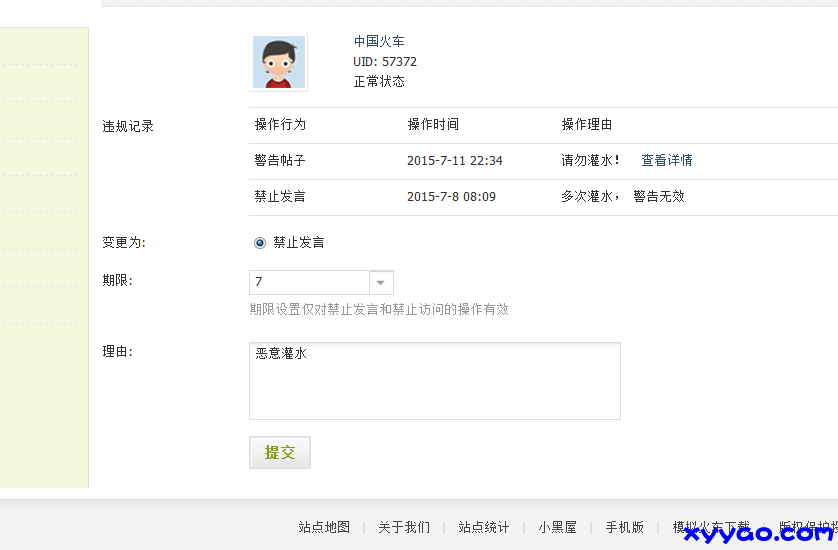
Task: Switch to 手机版 via footer link
Action: 624,527
